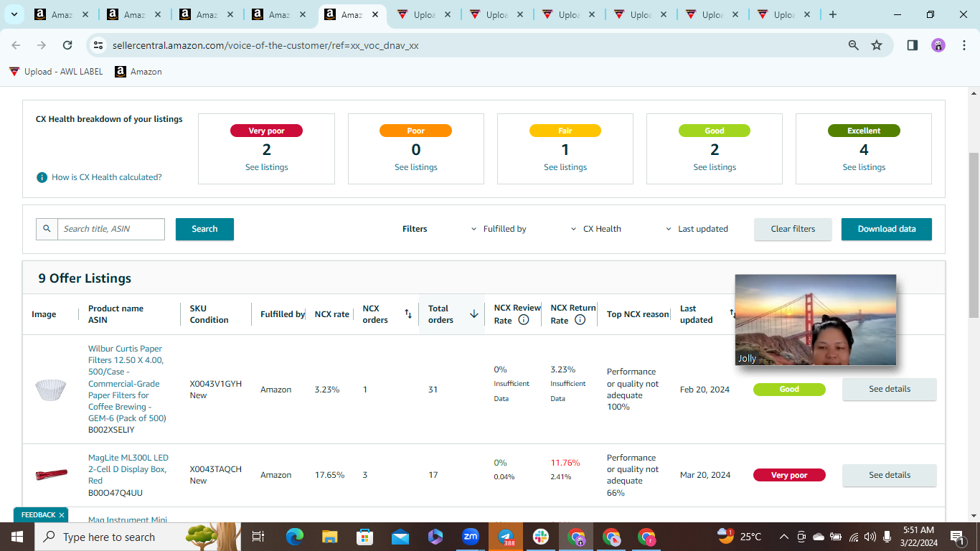Image resolution: width=980 pixels, height=551 pixels.
Task: Open the Chrome profile avatar
Action: coord(938,45)
